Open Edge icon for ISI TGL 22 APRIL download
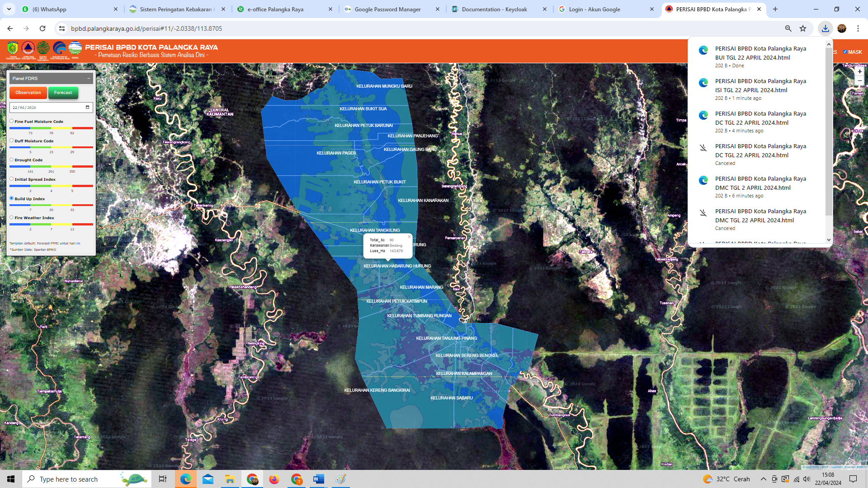The height and width of the screenshot is (488, 868). click(703, 83)
